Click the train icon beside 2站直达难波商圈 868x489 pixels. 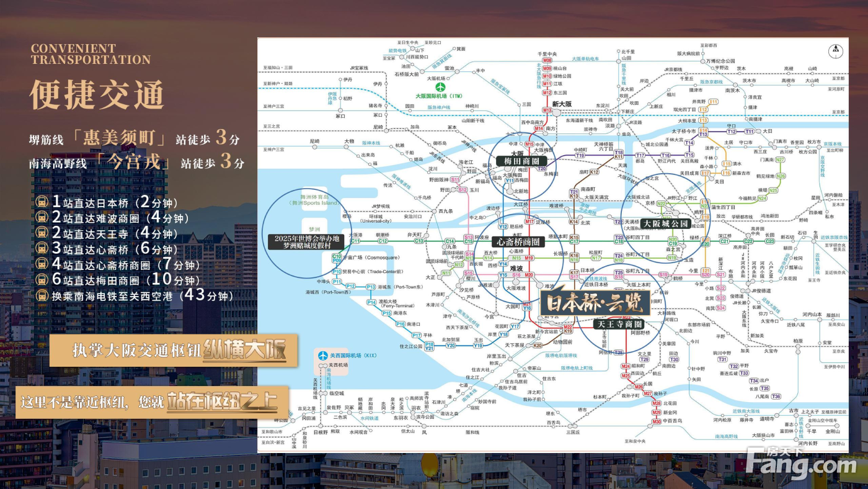click(42, 218)
